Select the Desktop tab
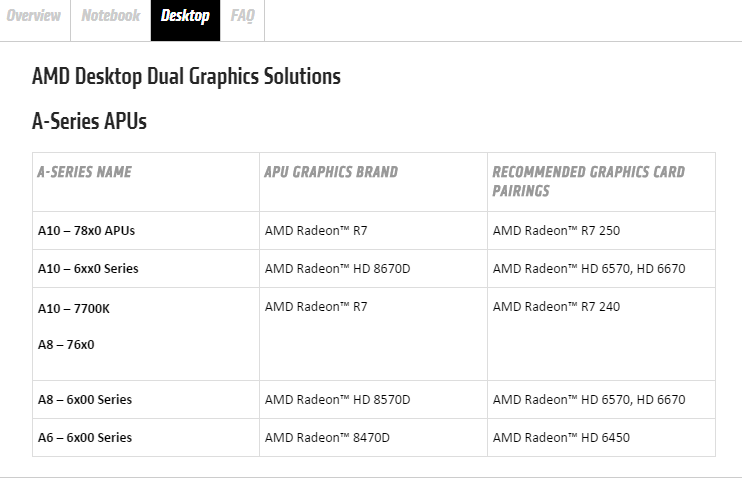Screen dimensions: 742x478 click(x=185, y=17)
